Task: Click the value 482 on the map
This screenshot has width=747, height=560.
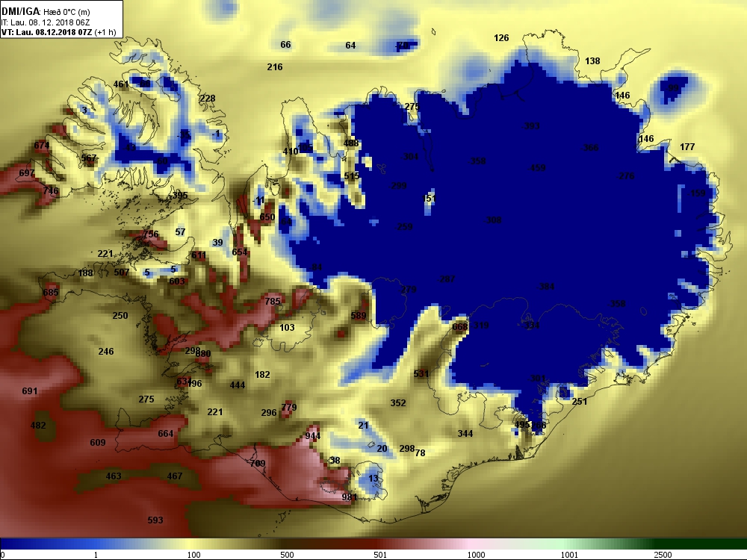Action: click(38, 426)
